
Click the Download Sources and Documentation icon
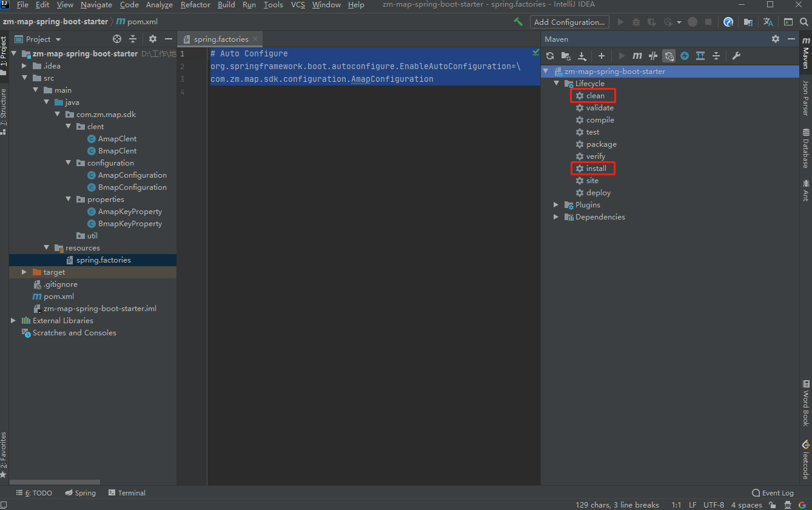(x=582, y=56)
